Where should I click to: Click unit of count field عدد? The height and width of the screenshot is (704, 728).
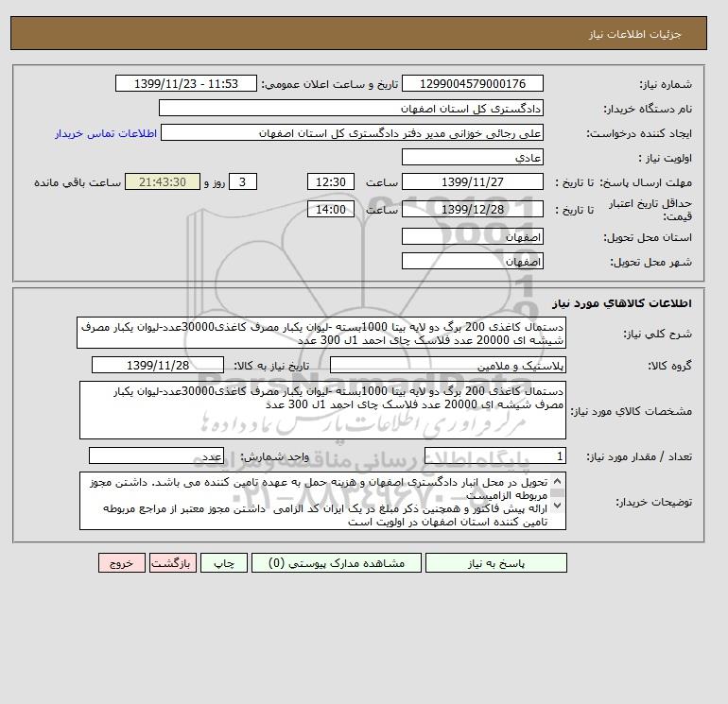pyautogui.click(x=156, y=455)
